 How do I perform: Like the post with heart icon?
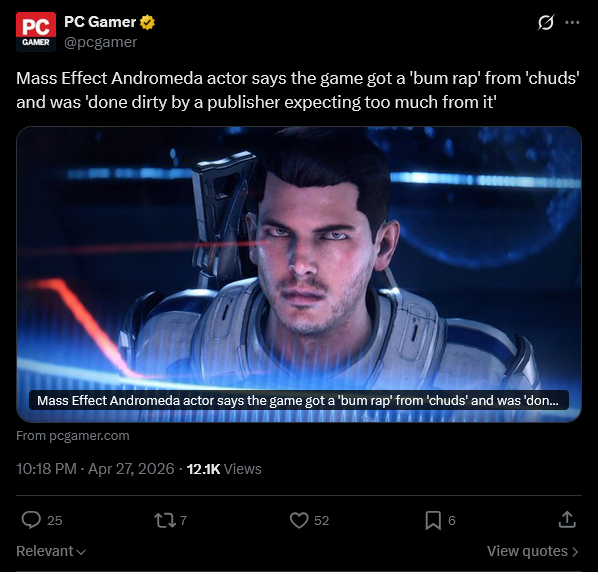coord(299,520)
